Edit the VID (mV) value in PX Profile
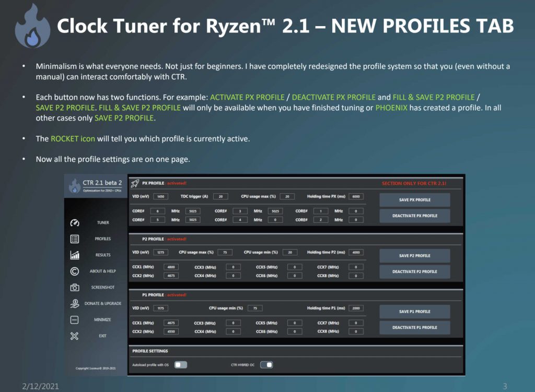This screenshot has width=535, height=392. [x=160, y=196]
